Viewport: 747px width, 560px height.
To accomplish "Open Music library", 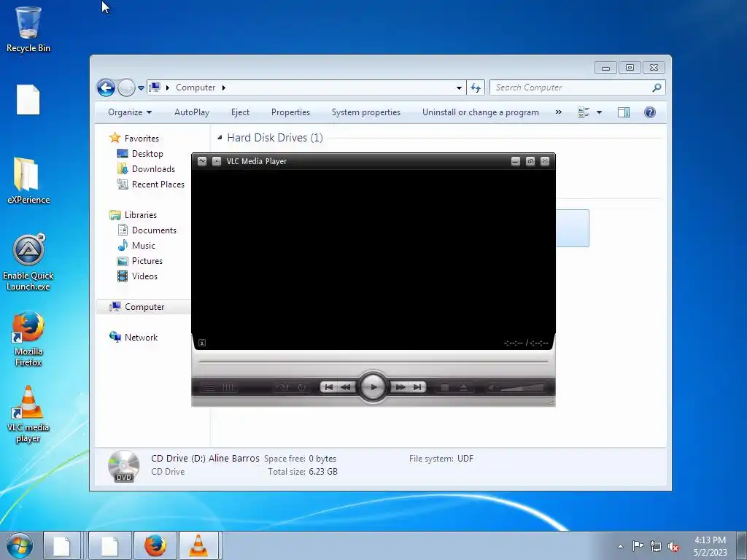I will (x=136, y=246).
